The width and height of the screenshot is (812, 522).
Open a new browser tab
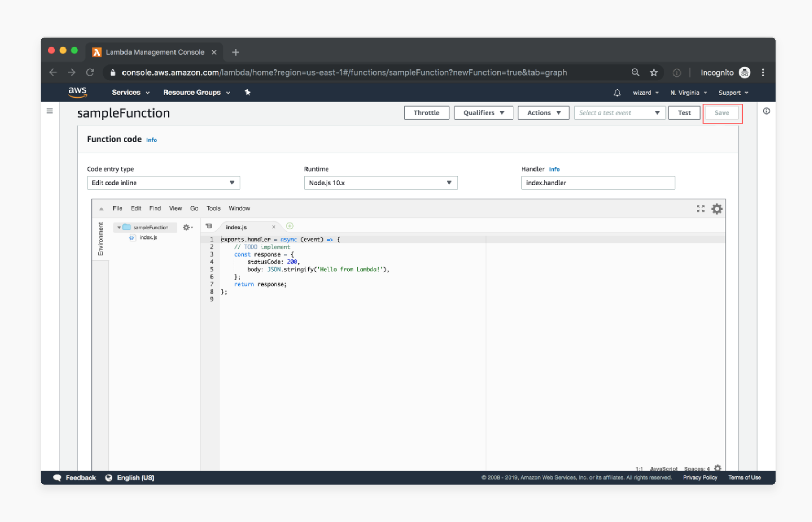click(x=236, y=52)
